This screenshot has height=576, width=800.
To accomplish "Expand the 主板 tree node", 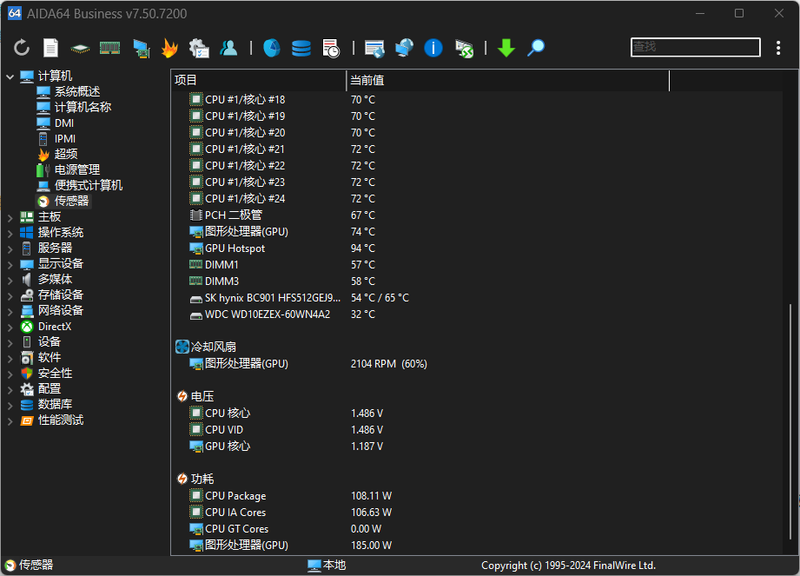I will pos(10,217).
